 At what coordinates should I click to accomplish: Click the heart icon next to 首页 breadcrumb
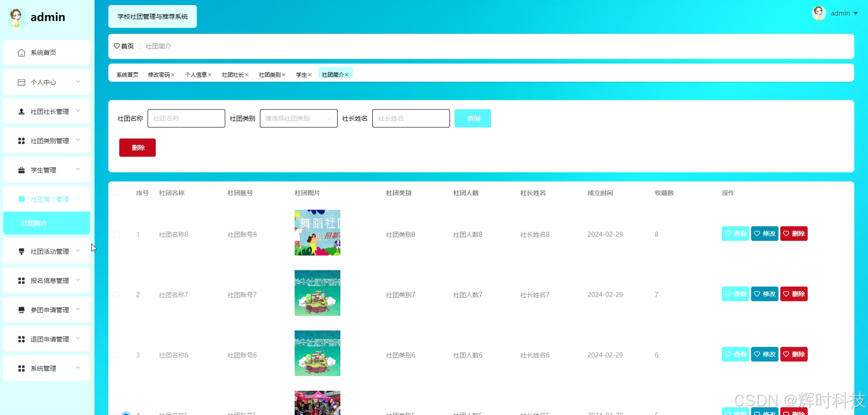coord(117,46)
